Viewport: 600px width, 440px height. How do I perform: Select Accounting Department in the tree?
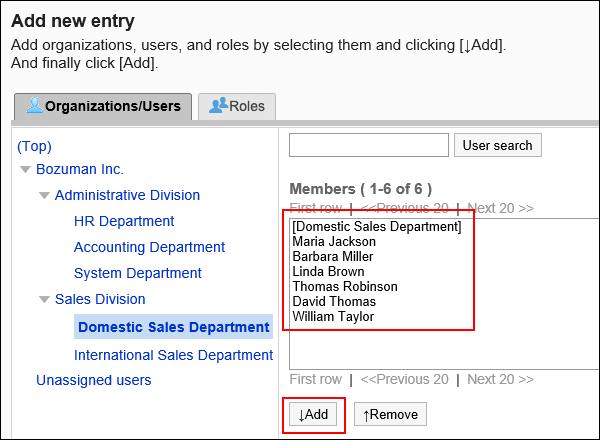149,247
